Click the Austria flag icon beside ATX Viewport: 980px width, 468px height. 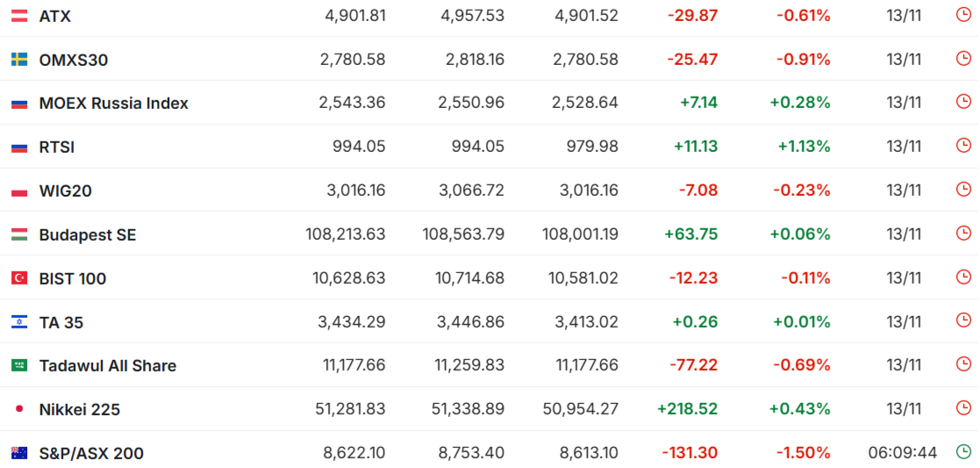tap(18, 16)
